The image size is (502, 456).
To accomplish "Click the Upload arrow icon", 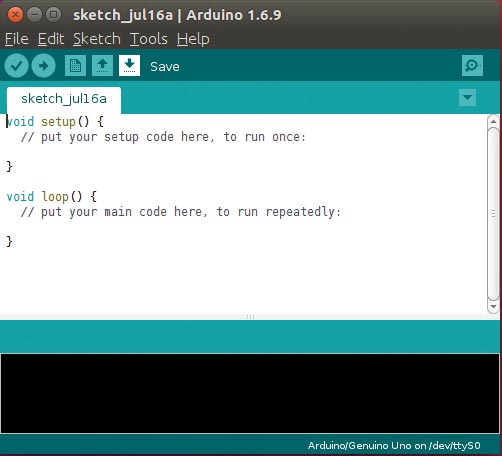I will click(x=43, y=66).
